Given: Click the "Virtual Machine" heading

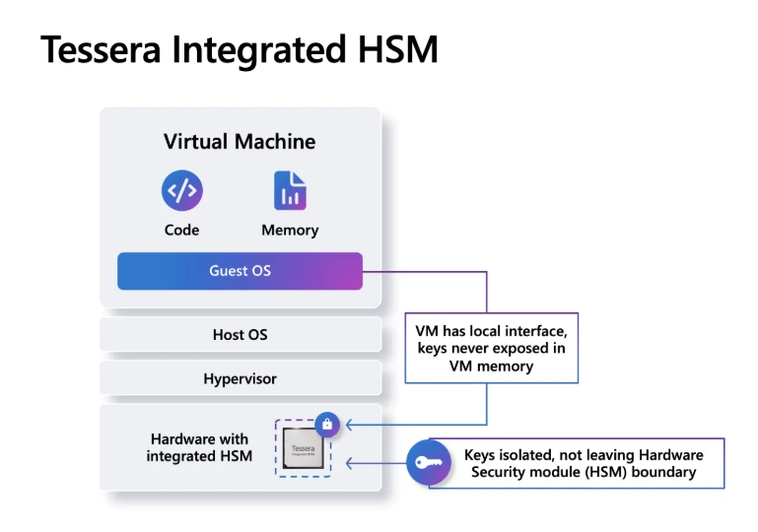Looking at the screenshot, I should pyautogui.click(x=240, y=142).
